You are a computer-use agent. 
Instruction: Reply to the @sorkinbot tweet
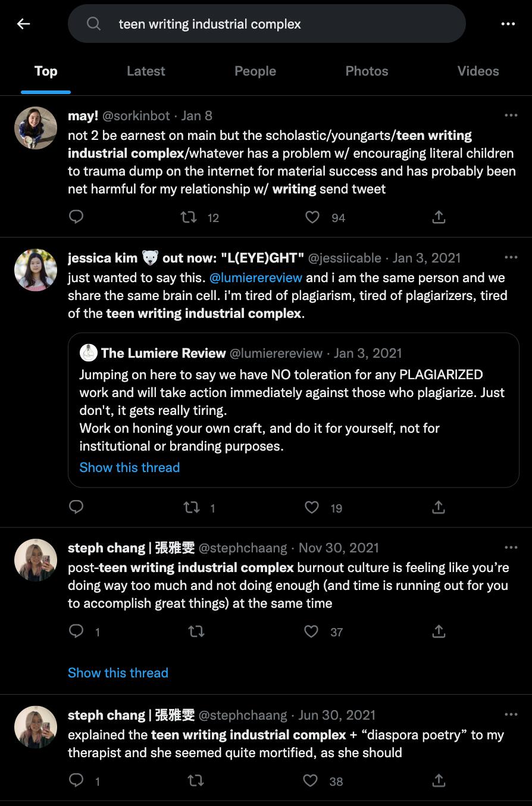[76, 217]
